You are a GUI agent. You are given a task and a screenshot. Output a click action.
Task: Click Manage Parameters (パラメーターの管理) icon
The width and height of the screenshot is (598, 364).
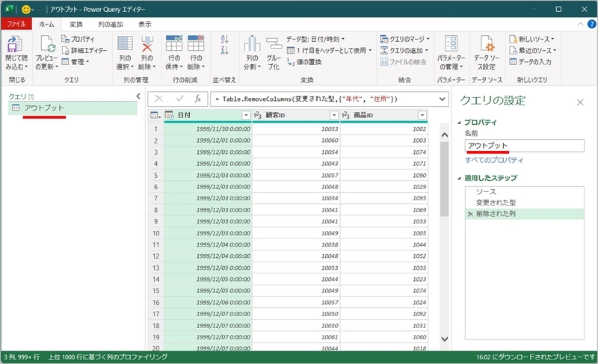[451, 43]
